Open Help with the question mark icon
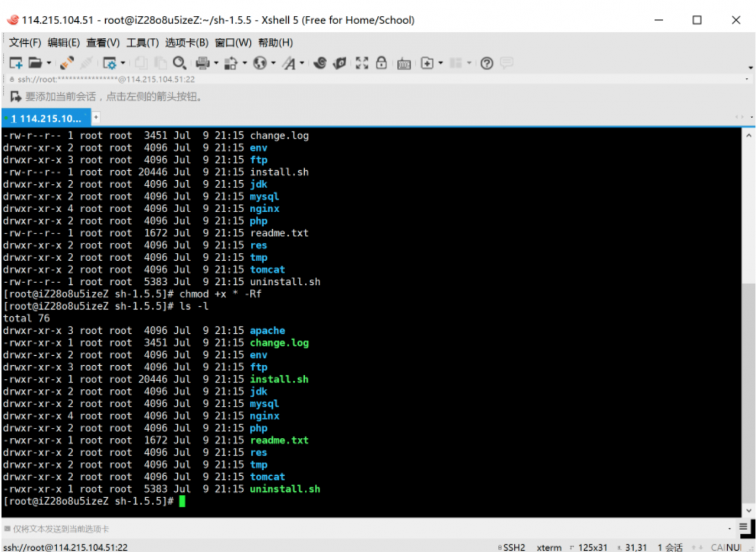This screenshot has width=756, height=552. pyautogui.click(x=487, y=63)
